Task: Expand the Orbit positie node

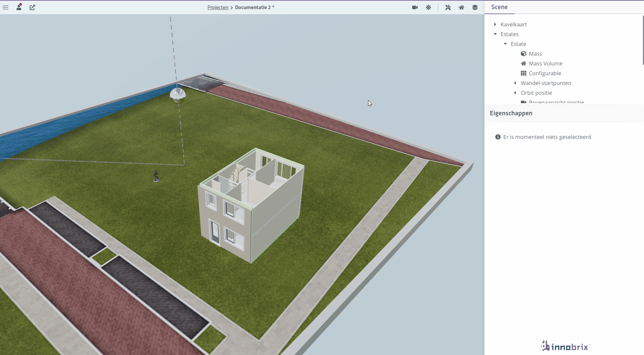Action: pos(515,93)
